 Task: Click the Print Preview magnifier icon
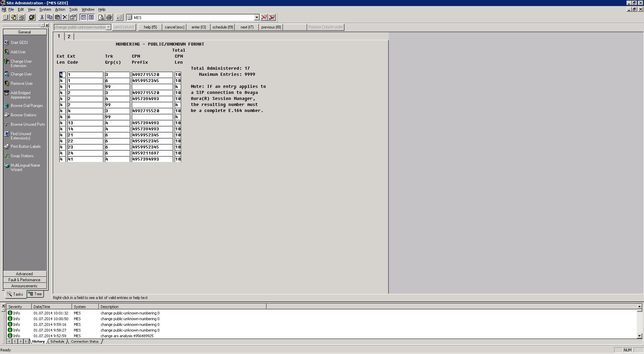[101, 17]
